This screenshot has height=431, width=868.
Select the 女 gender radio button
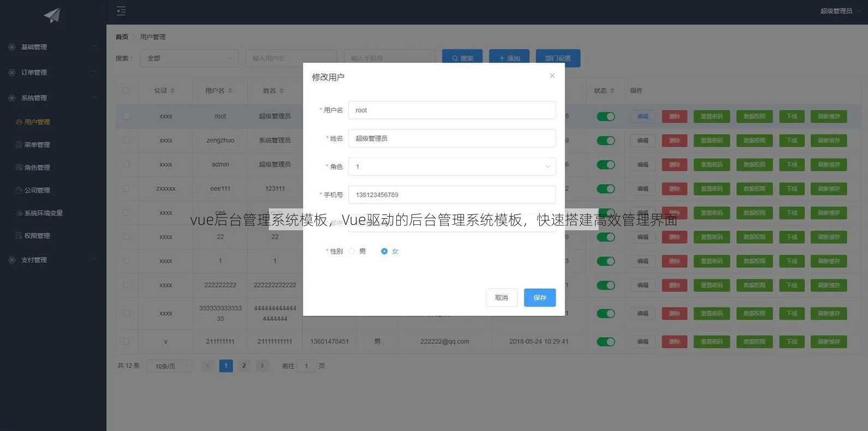(x=384, y=251)
